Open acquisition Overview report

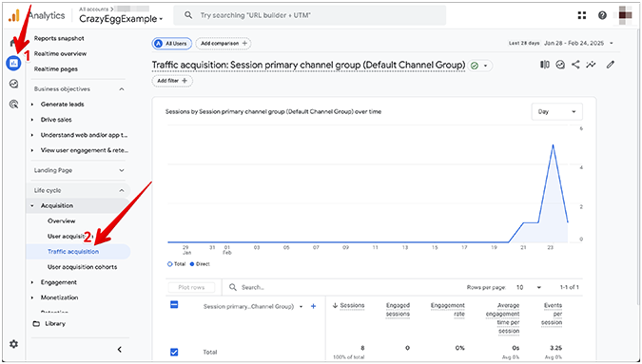pos(62,221)
